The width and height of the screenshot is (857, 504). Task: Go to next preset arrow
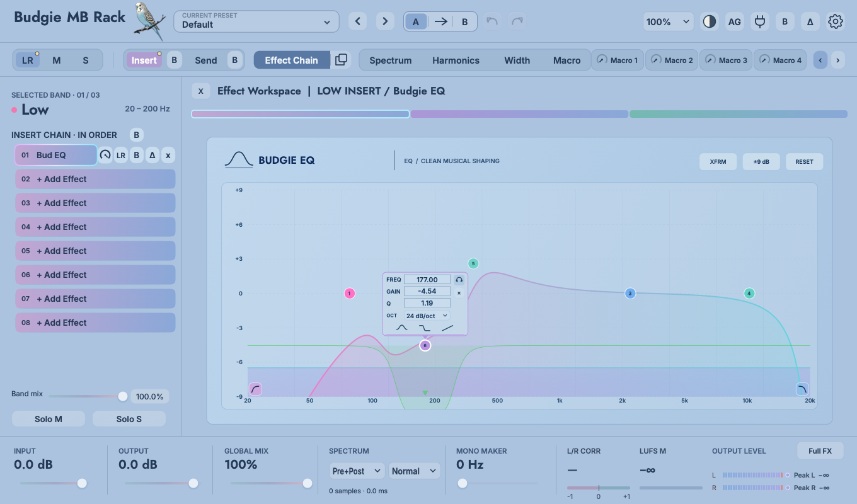pos(386,21)
